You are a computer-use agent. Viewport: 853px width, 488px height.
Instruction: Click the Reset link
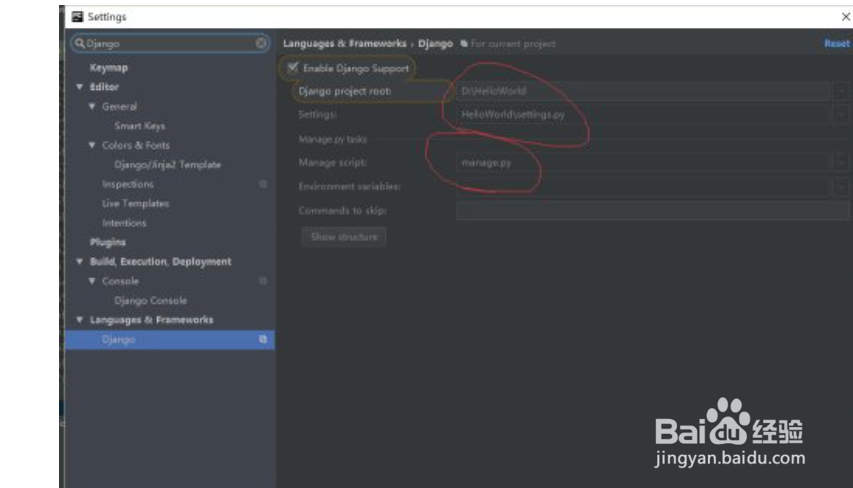(837, 44)
